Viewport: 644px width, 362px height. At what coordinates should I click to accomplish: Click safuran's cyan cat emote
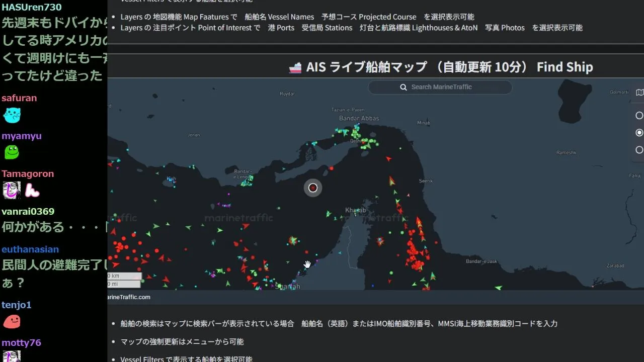pos(12,115)
